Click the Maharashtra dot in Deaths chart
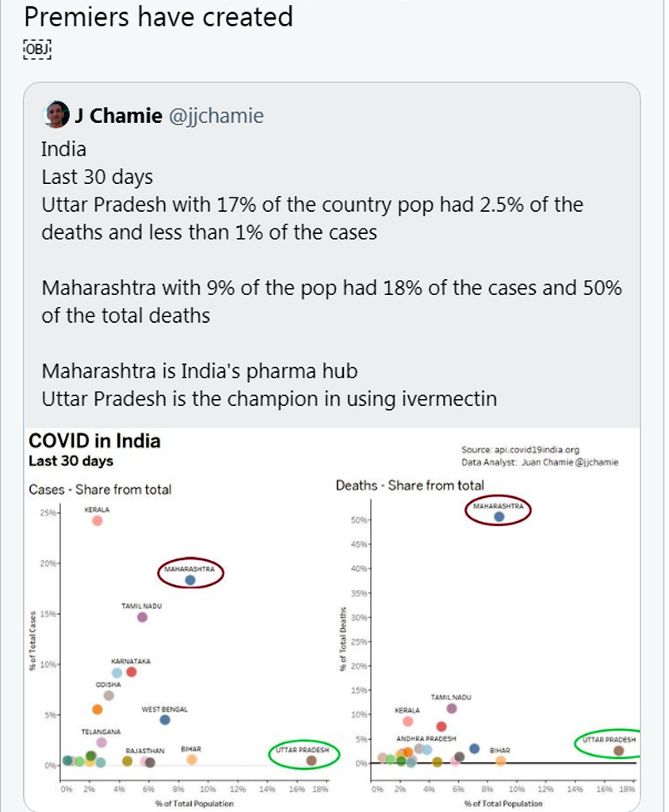 point(499,516)
